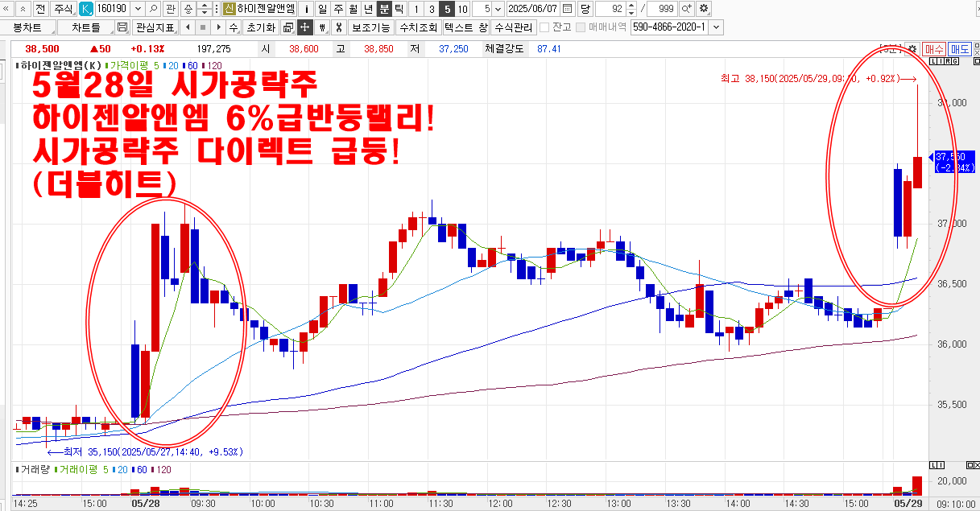This screenshot has height=511, width=980.
Task: Select yearly 년 chart period
Action: coord(368,9)
